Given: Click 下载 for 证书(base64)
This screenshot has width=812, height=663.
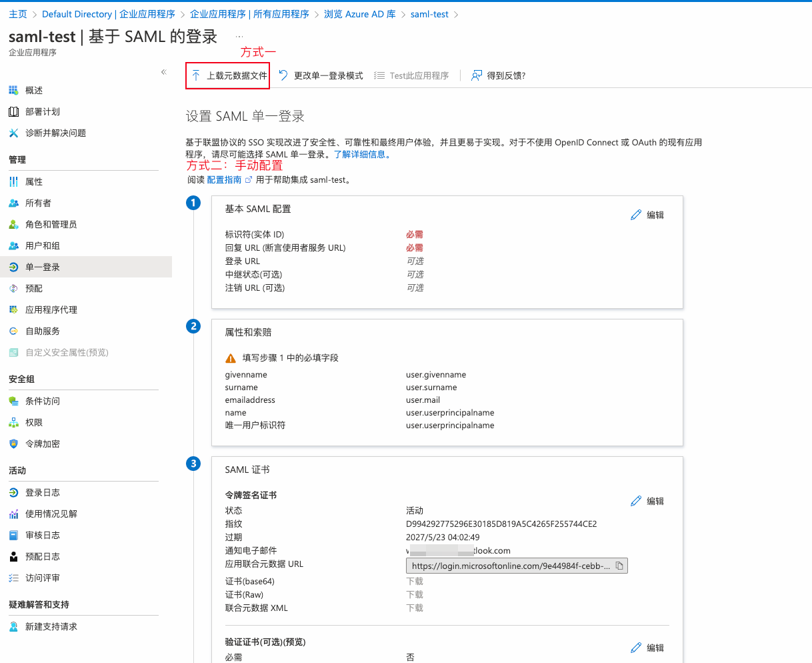Looking at the screenshot, I should [415, 582].
